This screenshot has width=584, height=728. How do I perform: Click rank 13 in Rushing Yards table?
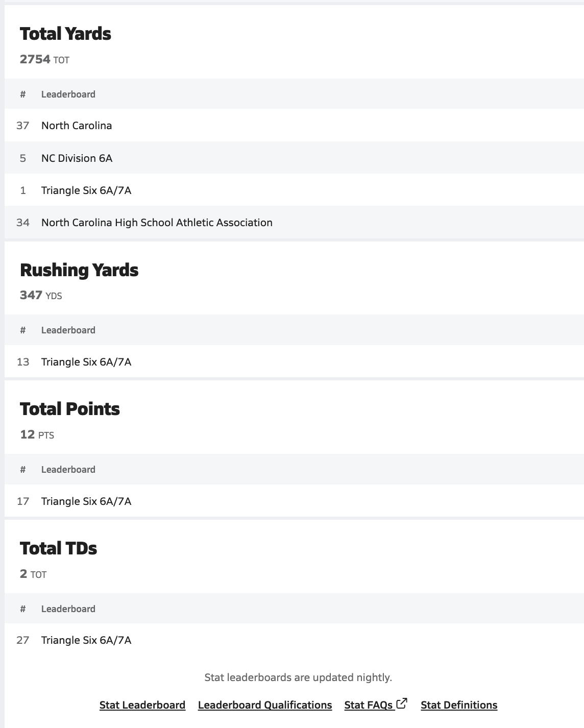[x=23, y=362]
